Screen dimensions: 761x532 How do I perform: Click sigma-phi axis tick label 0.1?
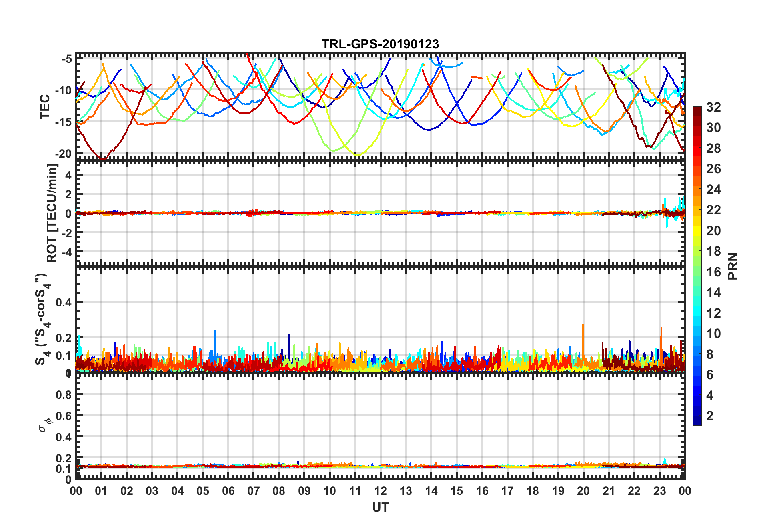pyautogui.click(x=64, y=468)
